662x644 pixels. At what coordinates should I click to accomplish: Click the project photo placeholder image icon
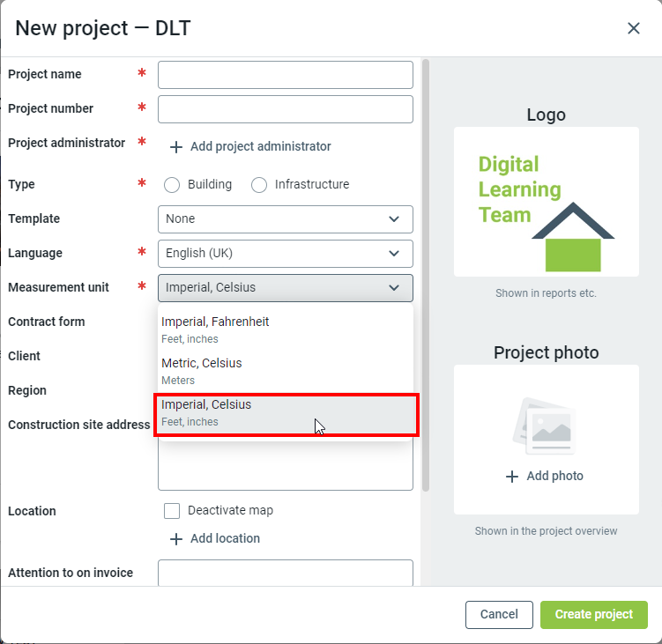coord(546,426)
